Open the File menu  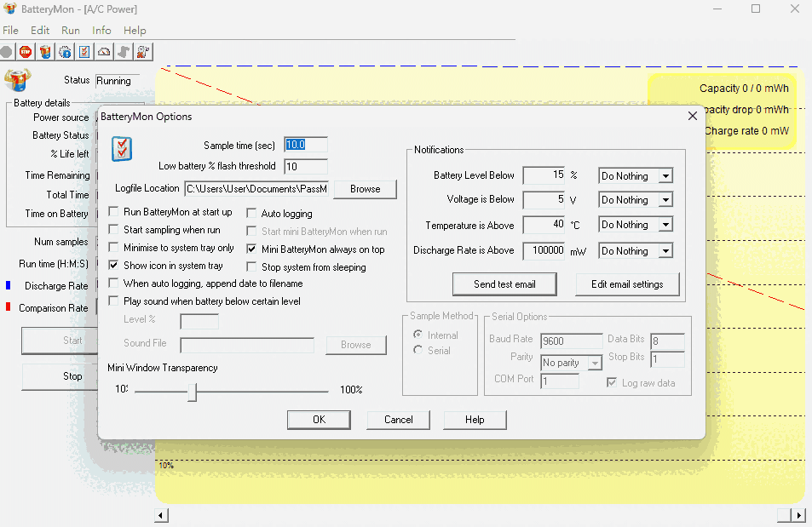(x=10, y=31)
